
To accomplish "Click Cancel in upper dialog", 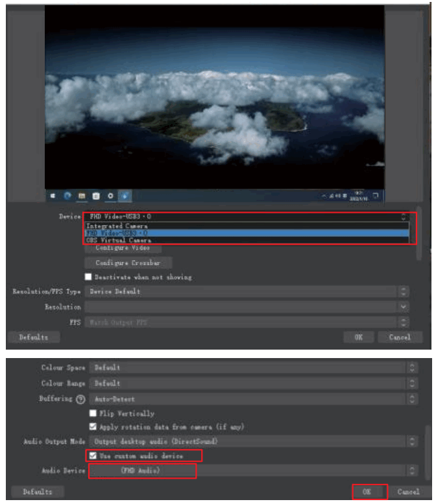I will [400, 337].
